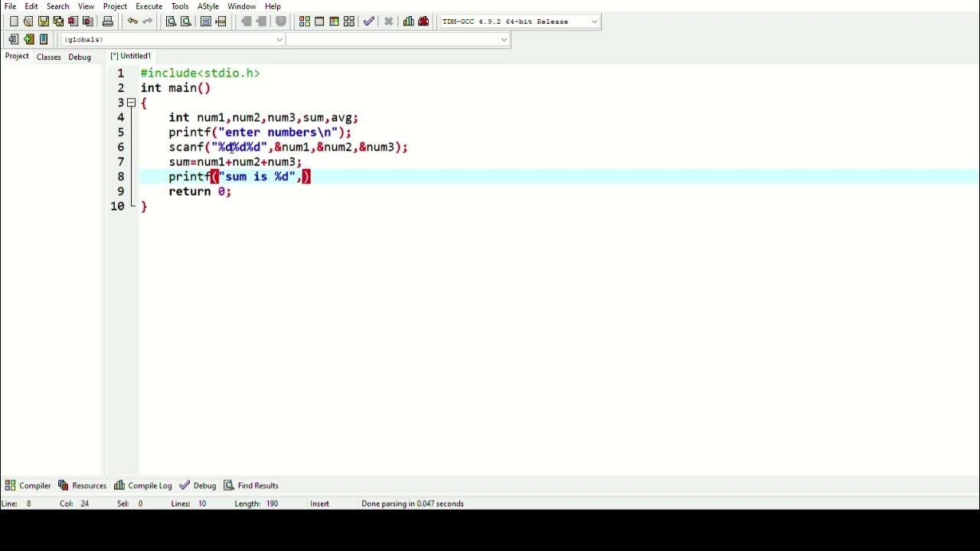Image resolution: width=980 pixels, height=551 pixels.
Task: Click the sum=num1+num2+num3 line
Action: pos(235,162)
